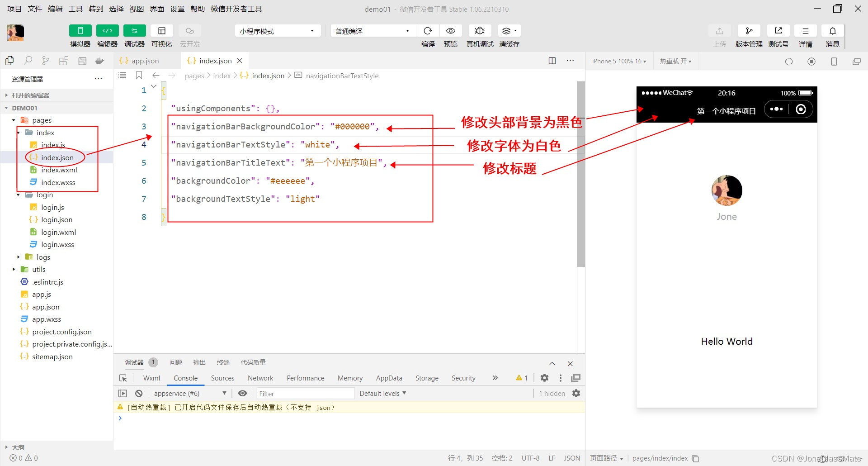Open login.wxss in the file tree
868x466 pixels.
point(58,245)
